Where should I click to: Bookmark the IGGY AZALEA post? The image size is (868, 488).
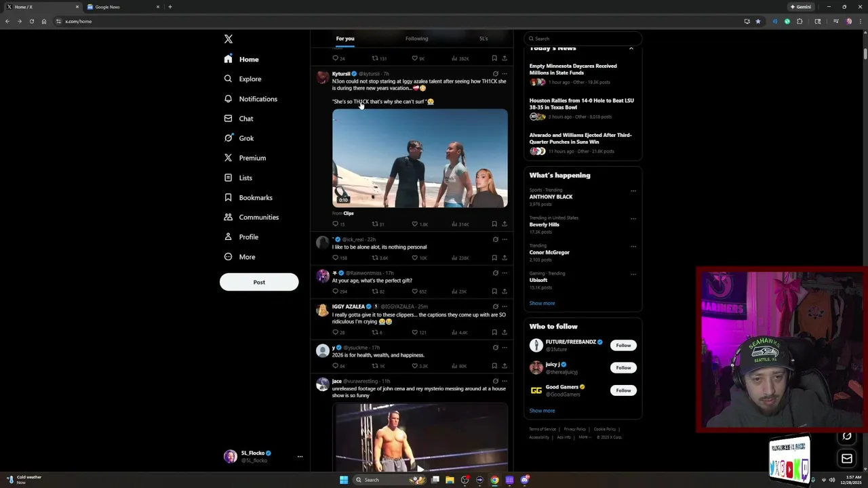(x=494, y=332)
